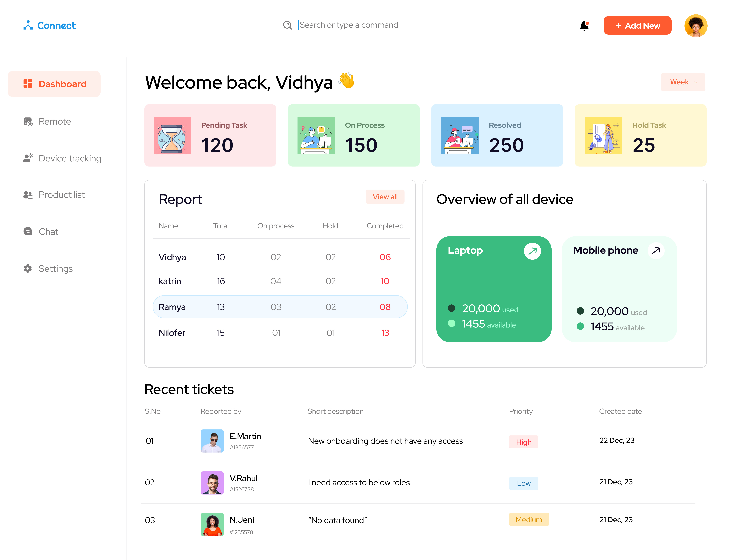Click the Pending Task hourglass image
The height and width of the screenshot is (560, 738).
click(172, 135)
